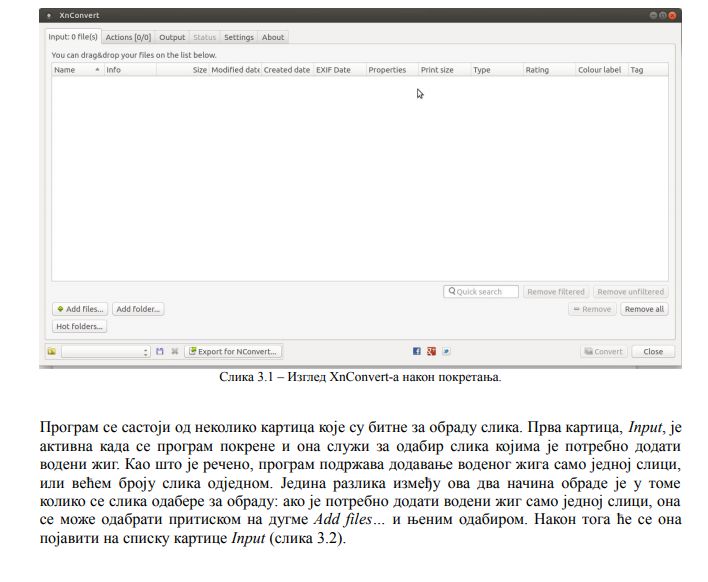Image resolution: width=708 pixels, height=582 pixels.
Task: Open the Hot folders... dialog
Action: (x=79, y=326)
